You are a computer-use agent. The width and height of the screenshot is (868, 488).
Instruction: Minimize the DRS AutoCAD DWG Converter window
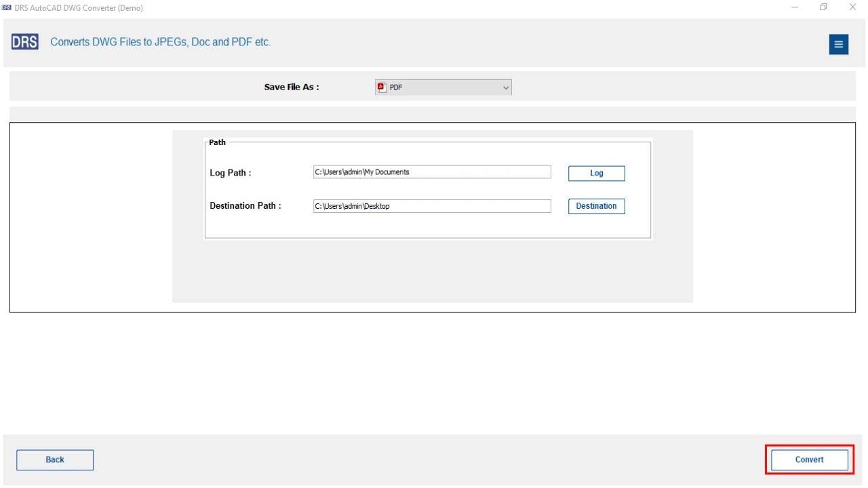click(x=795, y=7)
